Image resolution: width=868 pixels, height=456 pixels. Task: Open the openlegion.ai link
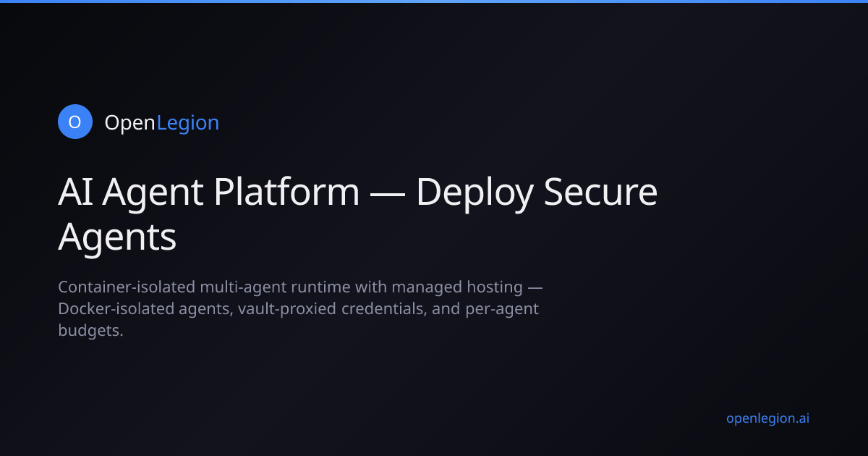[767, 418]
